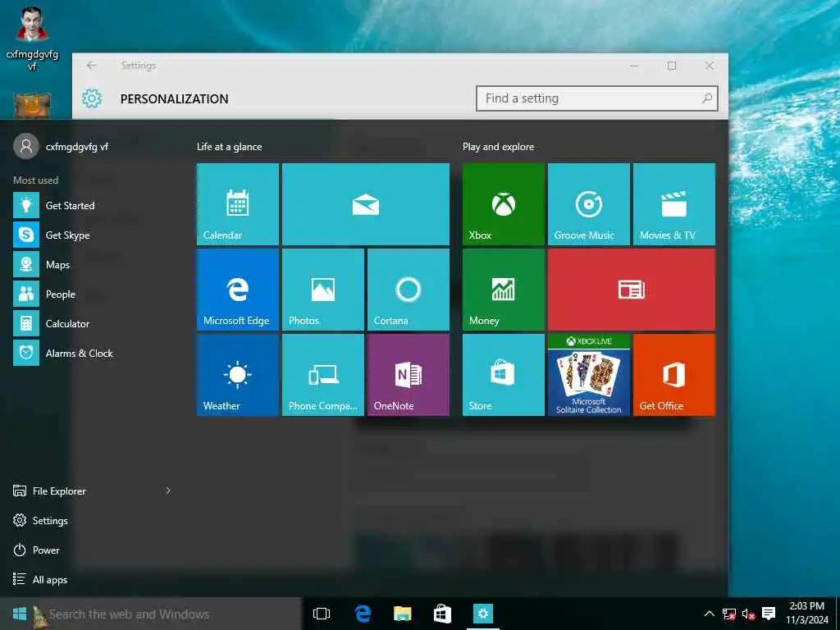Open Get Started from Most used
The width and height of the screenshot is (840, 630).
(x=92, y=205)
